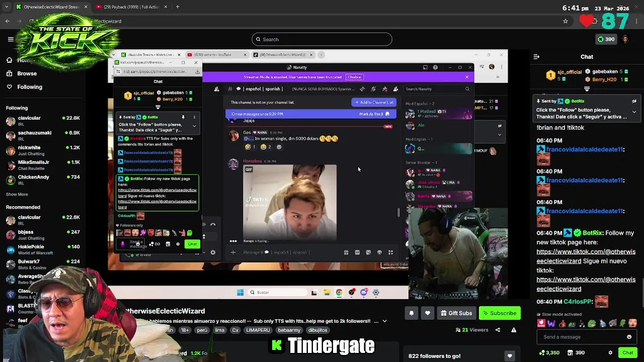Toggle the notification bell button

[412, 313]
